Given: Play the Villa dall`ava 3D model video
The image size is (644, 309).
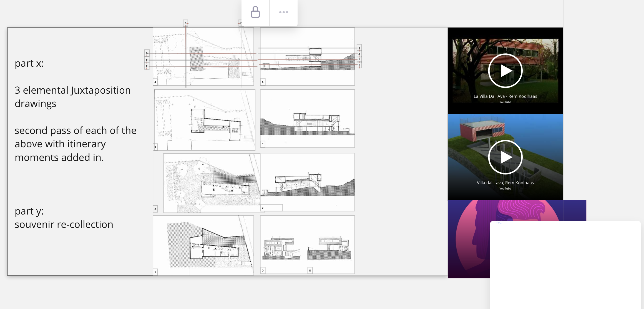Looking at the screenshot, I should pyautogui.click(x=505, y=157).
